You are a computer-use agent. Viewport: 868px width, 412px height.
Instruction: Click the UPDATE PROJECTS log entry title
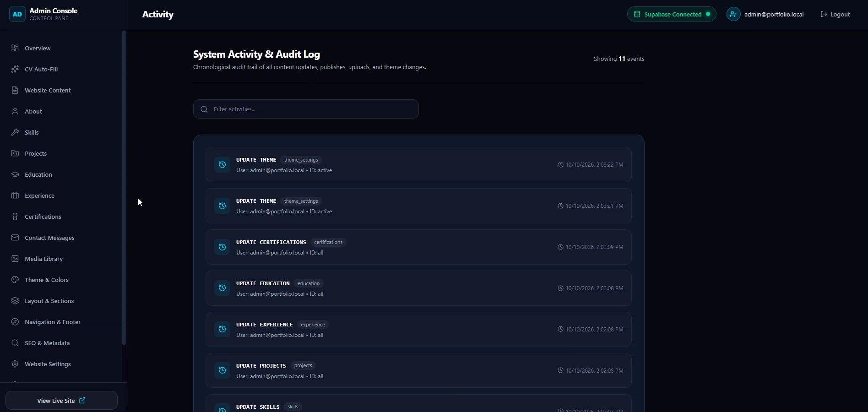click(261, 366)
